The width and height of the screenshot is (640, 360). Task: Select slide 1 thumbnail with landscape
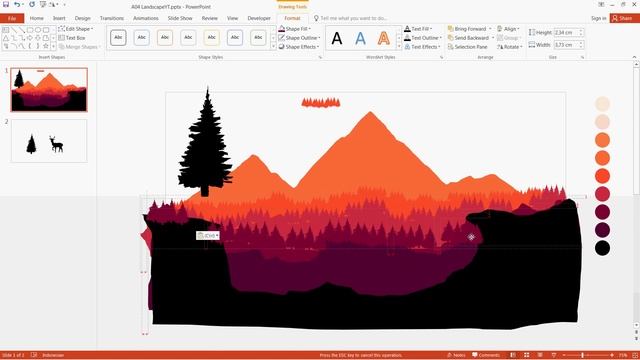[x=49, y=90]
